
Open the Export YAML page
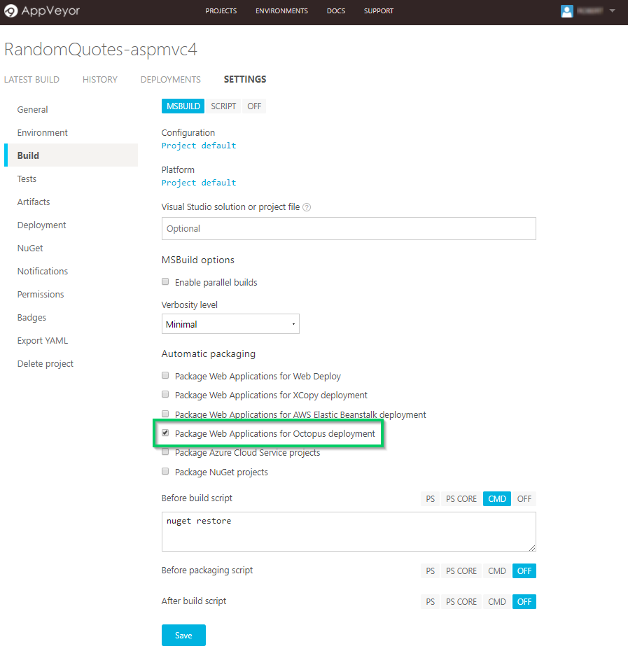click(x=42, y=340)
